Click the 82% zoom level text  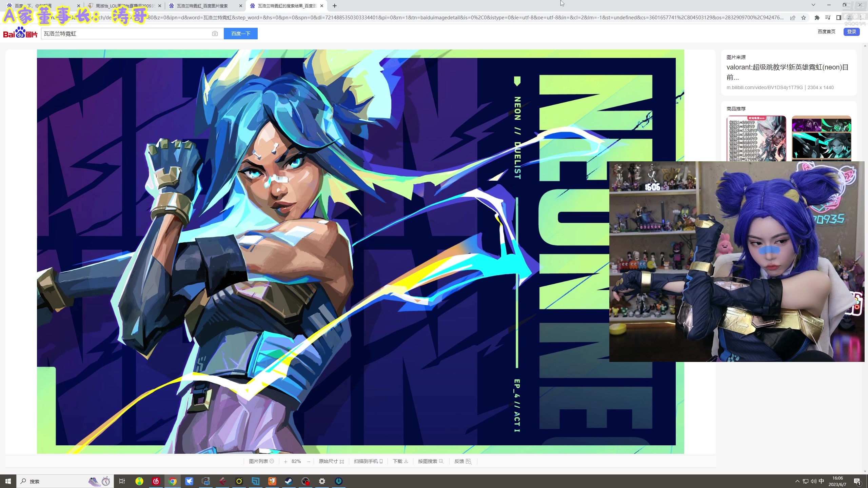point(296,462)
